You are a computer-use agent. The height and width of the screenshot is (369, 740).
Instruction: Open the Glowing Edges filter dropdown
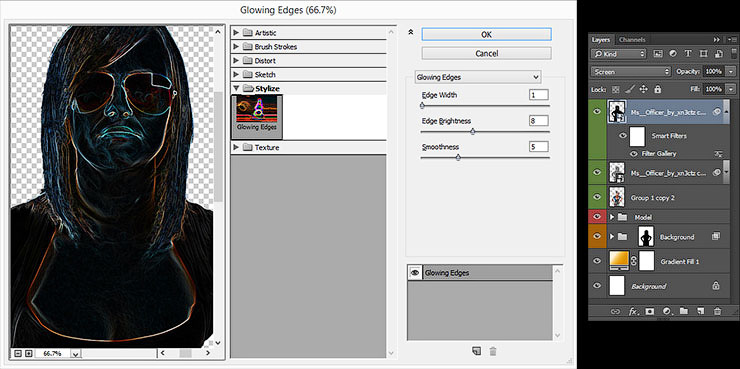click(x=478, y=77)
